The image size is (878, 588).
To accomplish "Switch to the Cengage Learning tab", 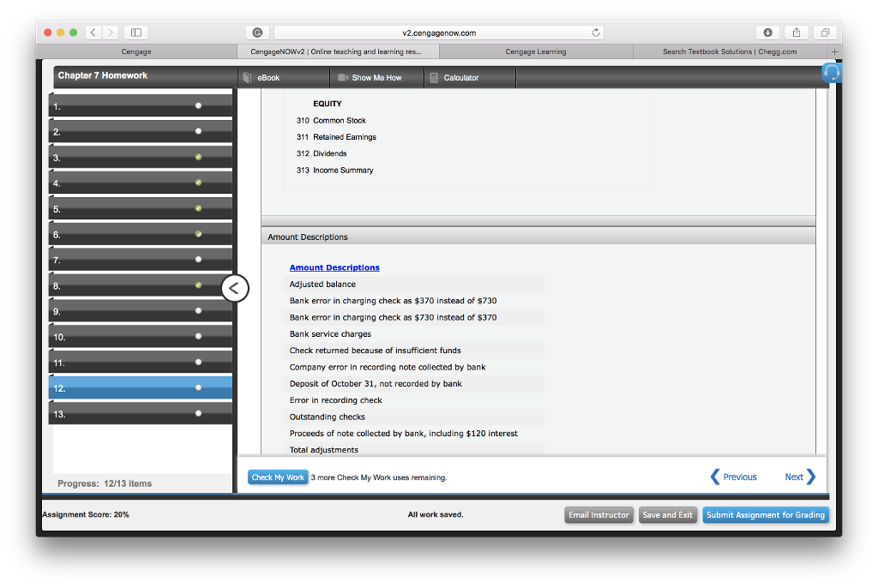I will point(536,51).
